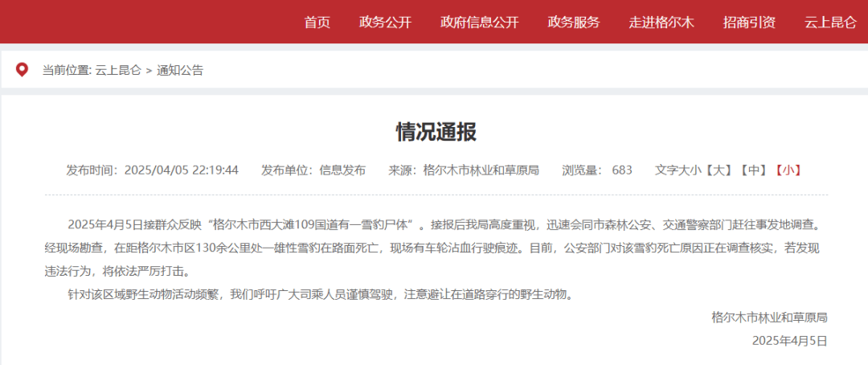
Task: Click the publish time 2025/04/05 22:19:44
Action: tap(181, 170)
